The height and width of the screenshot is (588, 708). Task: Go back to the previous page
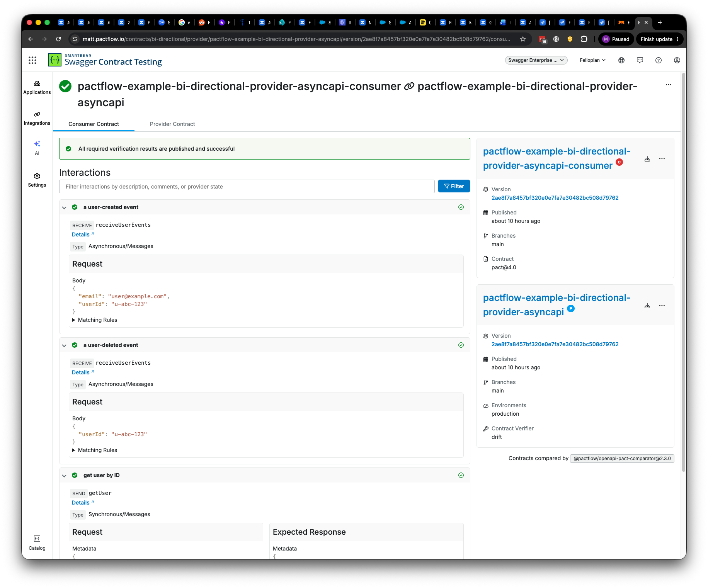click(31, 39)
